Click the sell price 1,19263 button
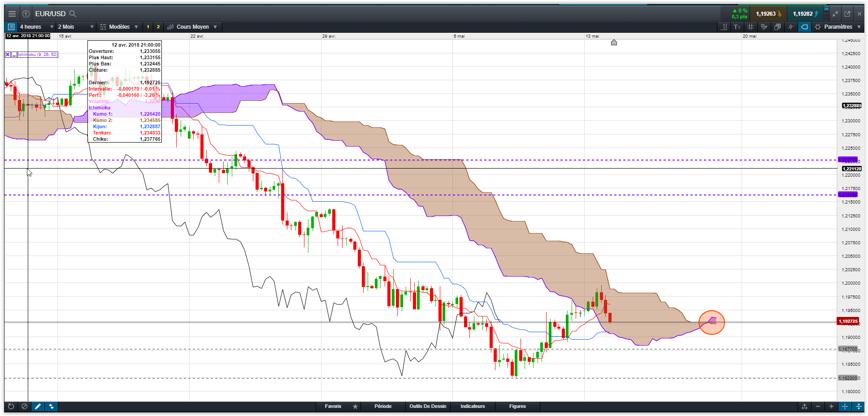 (x=768, y=14)
